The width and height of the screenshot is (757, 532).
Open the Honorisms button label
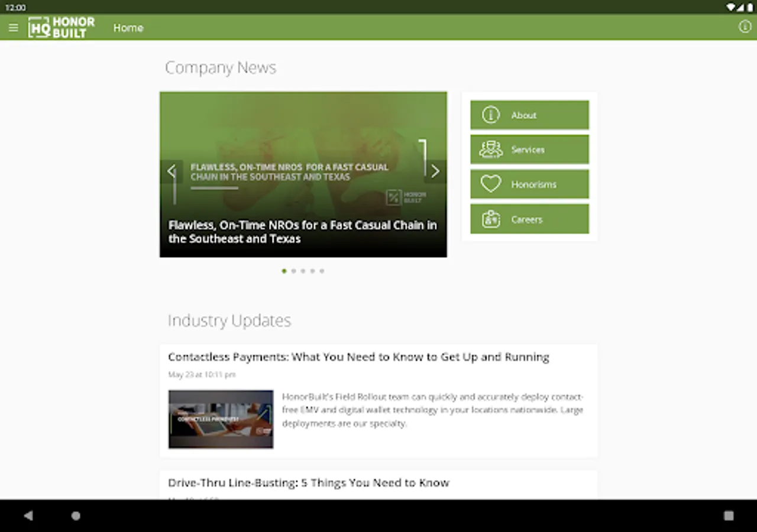pos(533,184)
